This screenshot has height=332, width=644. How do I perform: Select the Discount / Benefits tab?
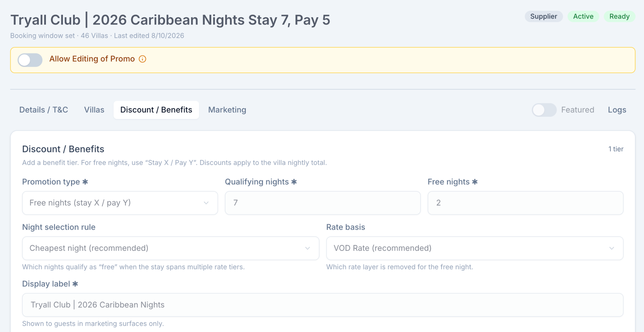pyautogui.click(x=156, y=110)
